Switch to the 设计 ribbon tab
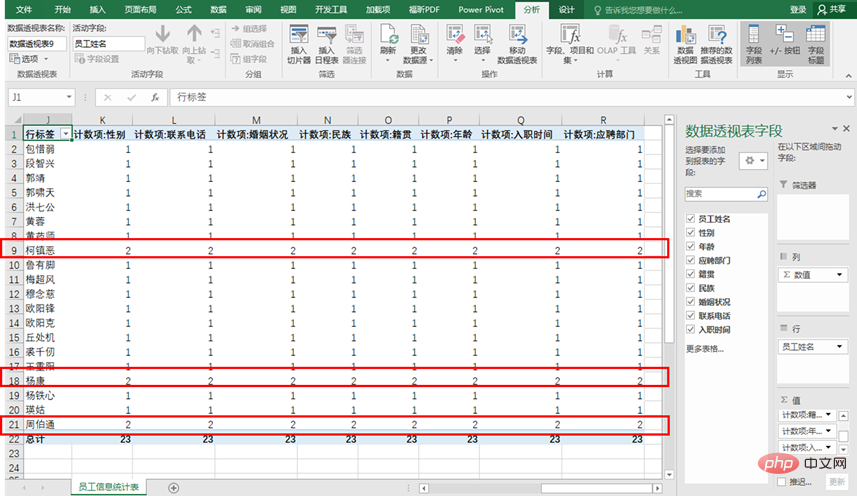 point(567,9)
